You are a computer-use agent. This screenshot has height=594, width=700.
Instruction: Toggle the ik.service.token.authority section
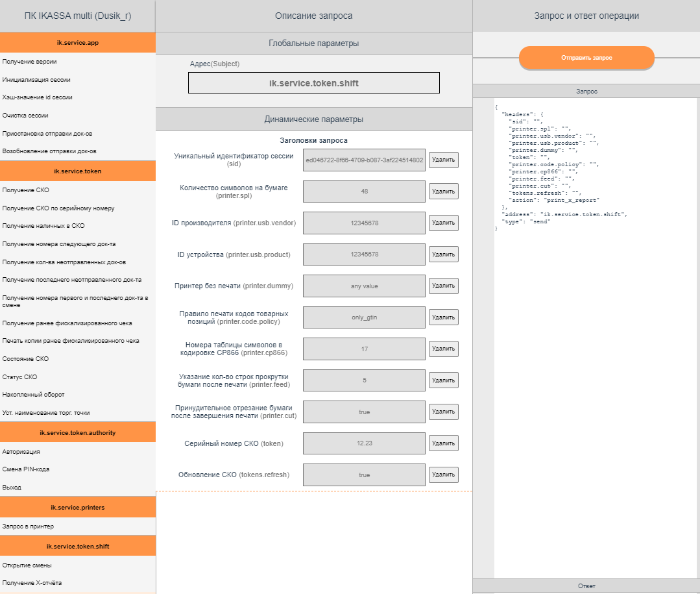point(78,432)
